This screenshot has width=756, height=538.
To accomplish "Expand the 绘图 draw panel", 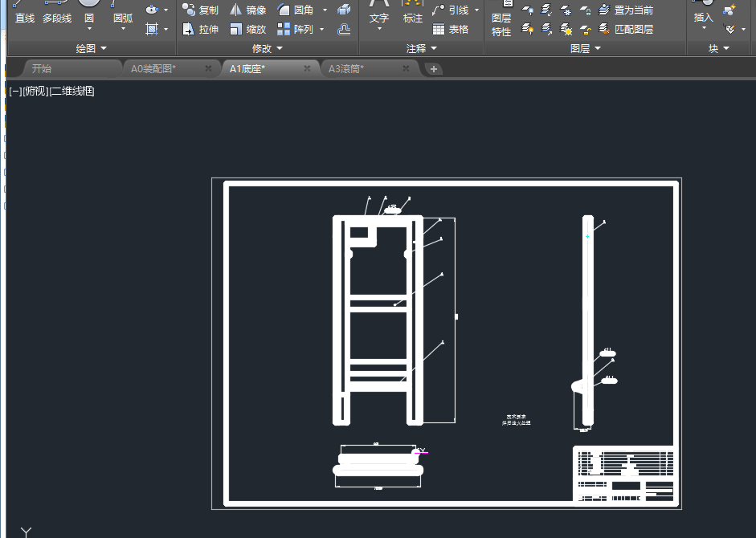I will 92,48.
